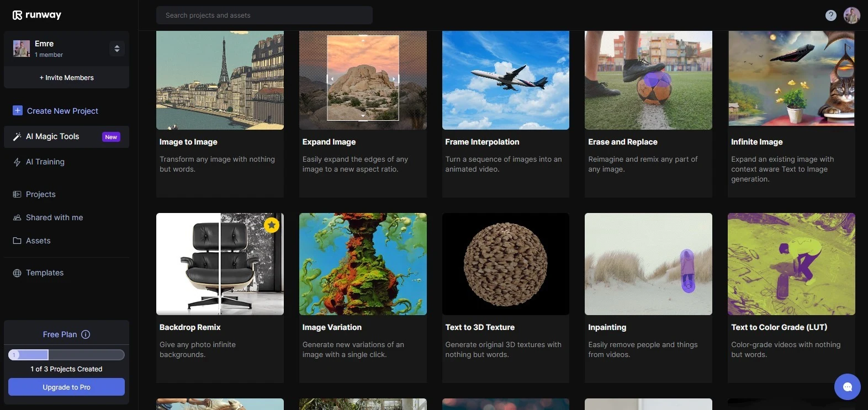Click the Expand Image description text
This screenshot has height=410, width=868.
point(355,164)
